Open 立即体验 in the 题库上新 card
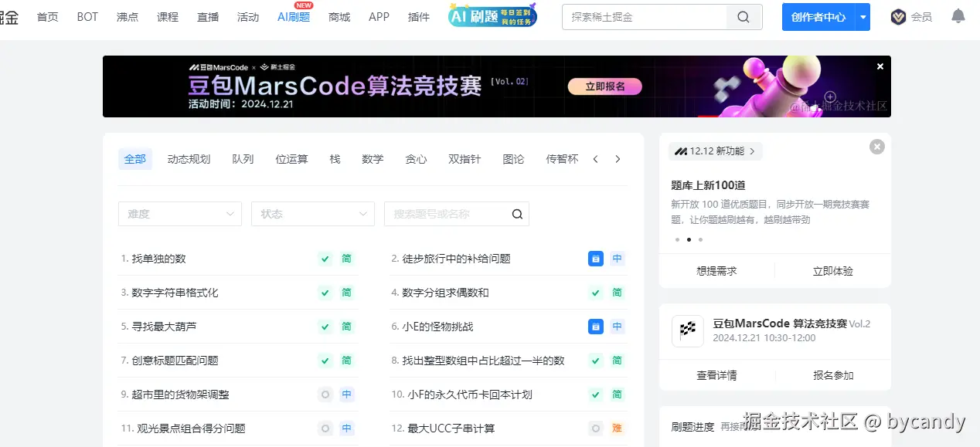The width and height of the screenshot is (980, 447). pos(832,271)
